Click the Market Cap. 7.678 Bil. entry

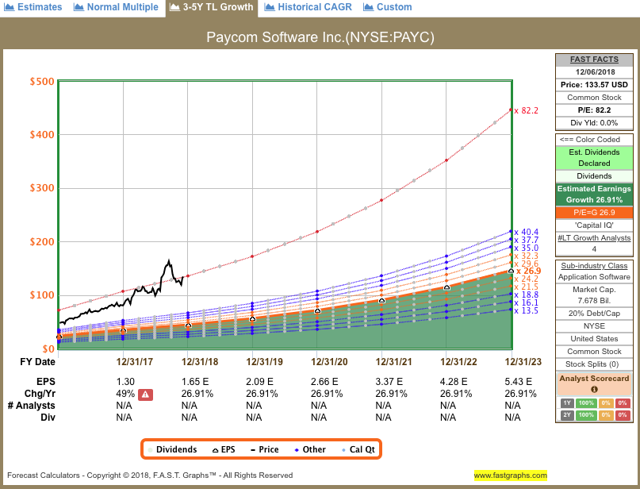coord(594,295)
